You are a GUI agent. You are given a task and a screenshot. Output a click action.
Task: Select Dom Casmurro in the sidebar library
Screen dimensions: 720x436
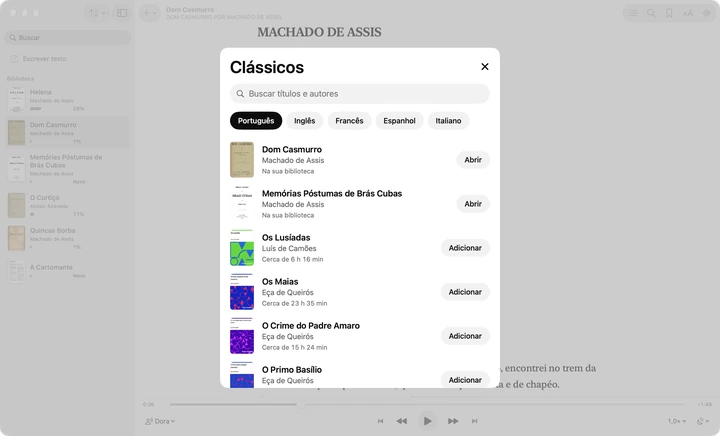point(68,132)
